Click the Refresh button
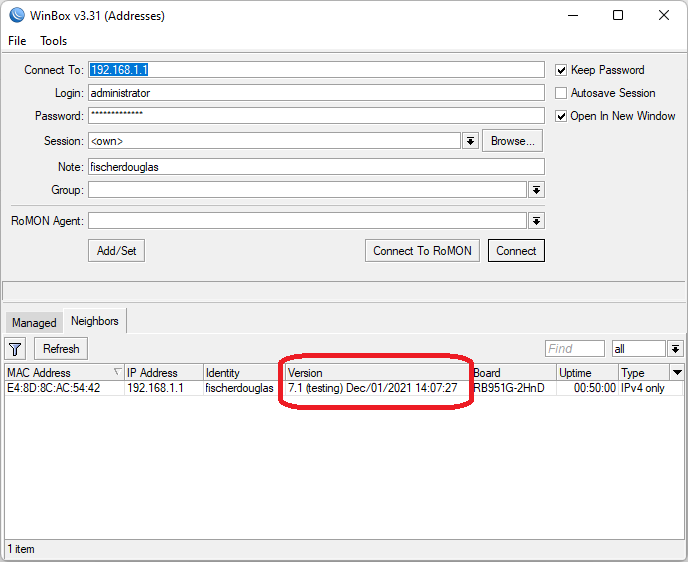Image resolution: width=688 pixels, height=562 pixels. 61,349
